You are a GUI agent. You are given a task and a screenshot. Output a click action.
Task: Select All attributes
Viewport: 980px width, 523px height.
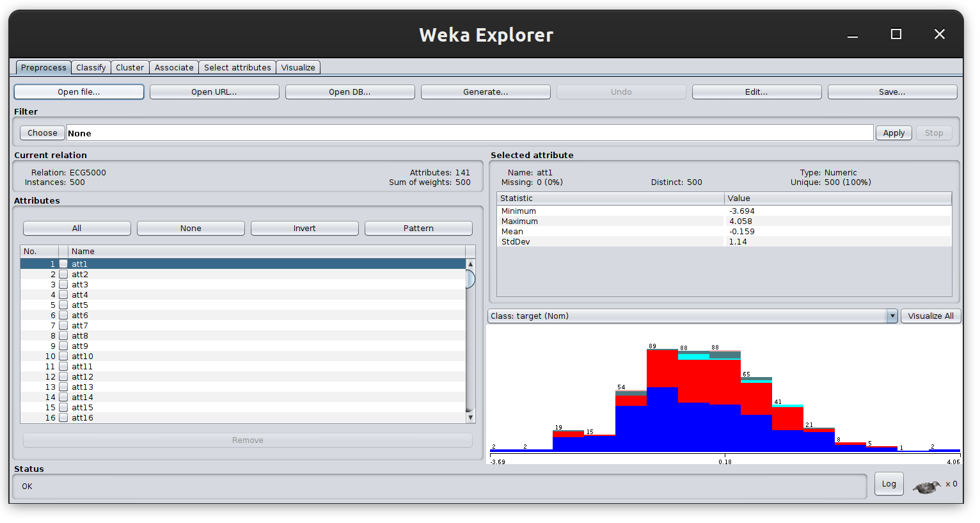coord(77,228)
